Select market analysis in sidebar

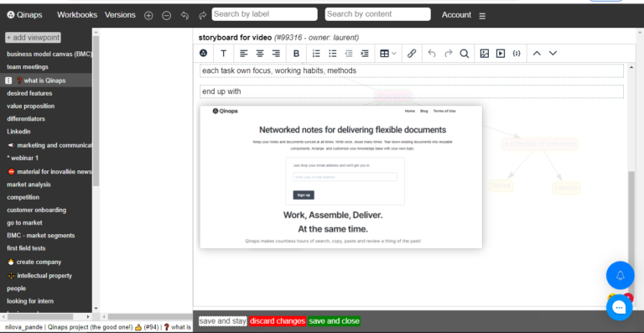pyautogui.click(x=29, y=185)
